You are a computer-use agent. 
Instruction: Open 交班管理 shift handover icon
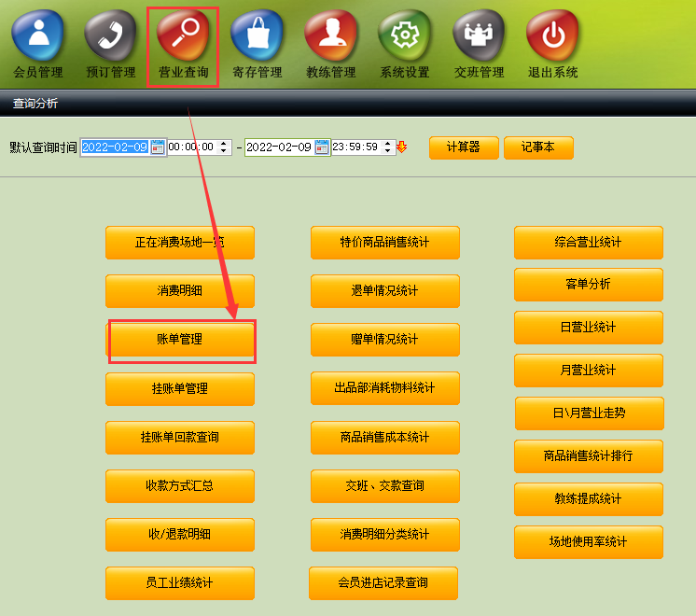(x=479, y=35)
